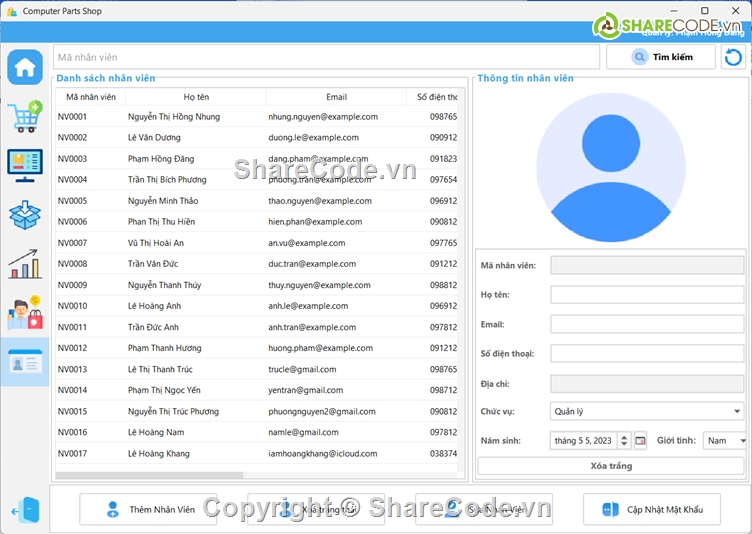Screen dimensions: 752x534
Task: Open the customer shopping bag icon
Action: [x=25, y=313]
